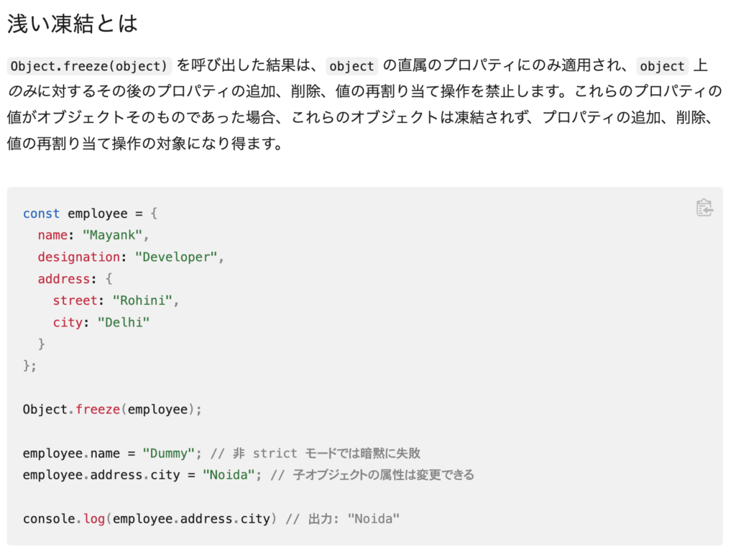Click the const keyword in the code

[x=40, y=214]
